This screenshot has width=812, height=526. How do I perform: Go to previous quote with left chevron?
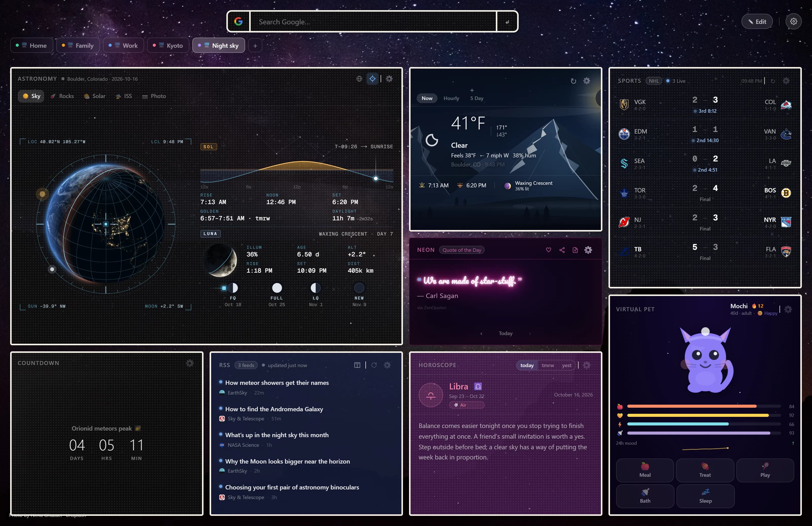pos(481,334)
